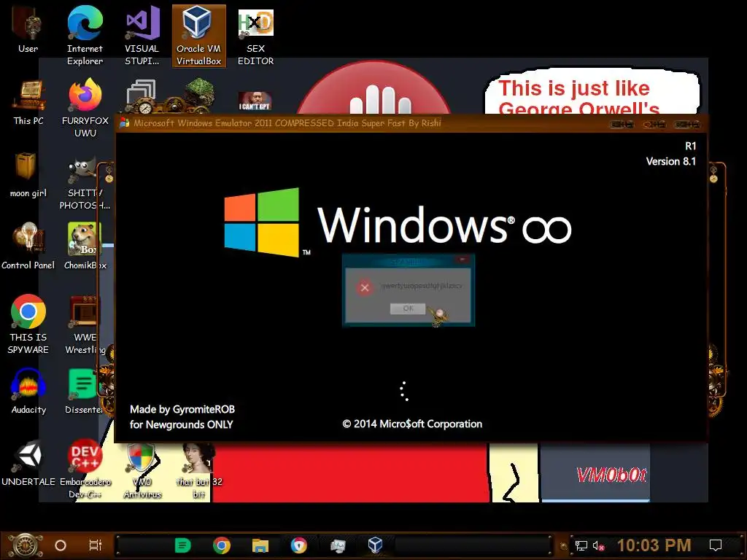Screen dimensions: 747x560
Task: Close the small error dialog
Action: [462, 260]
